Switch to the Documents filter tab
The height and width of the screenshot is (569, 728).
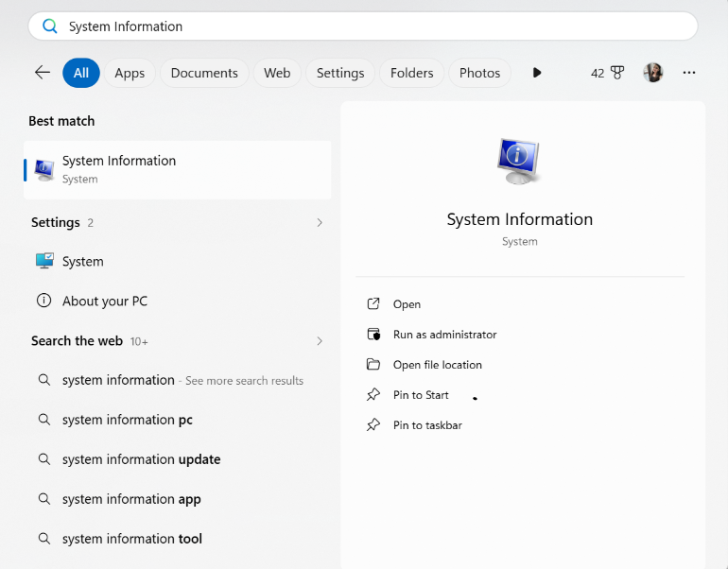coord(204,73)
